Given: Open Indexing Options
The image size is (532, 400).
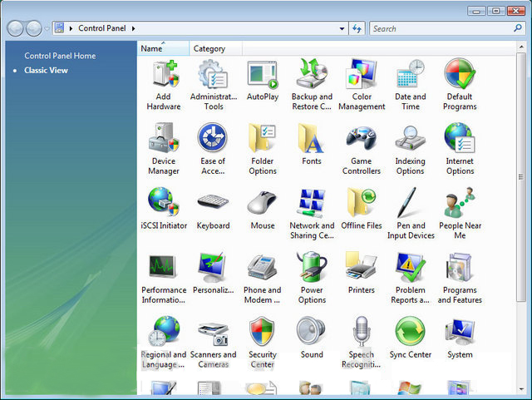Looking at the screenshot, I should tap(410, 150).
